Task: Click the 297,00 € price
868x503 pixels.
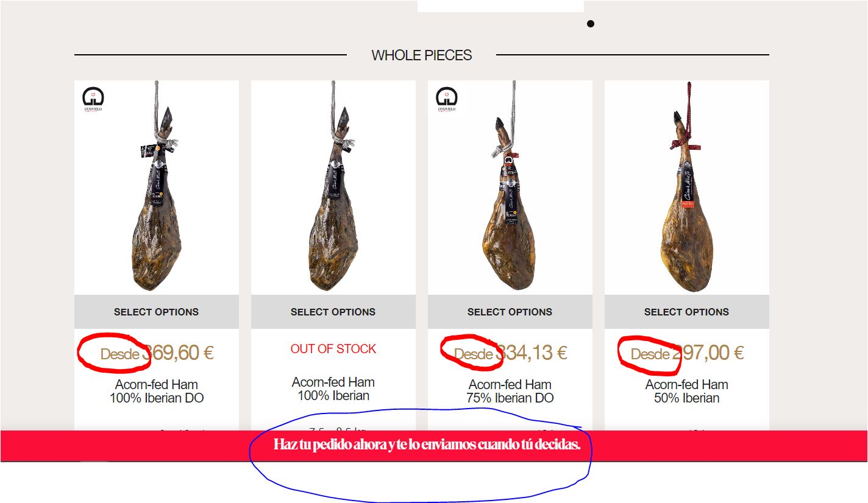Action: [708, 353]
